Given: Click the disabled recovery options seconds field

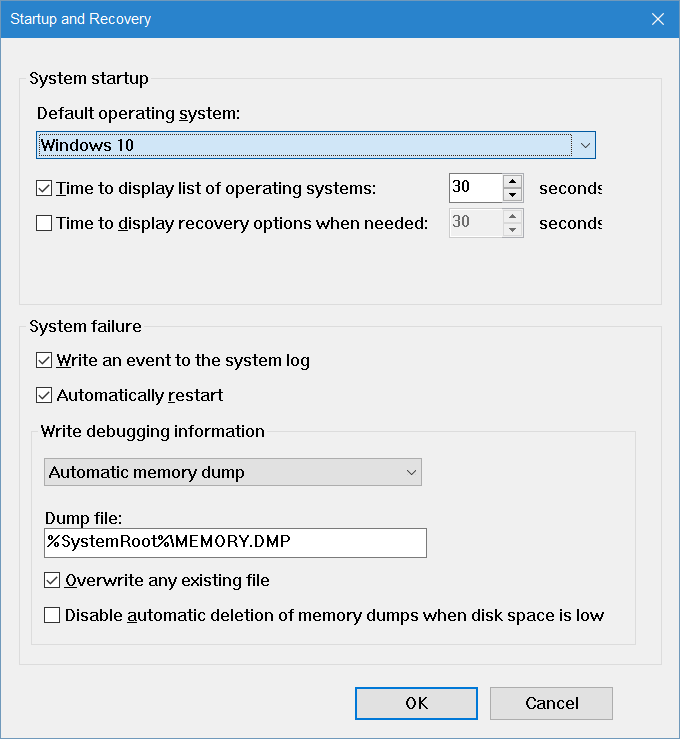Looking at the screenshot, I should click(476, 222).
